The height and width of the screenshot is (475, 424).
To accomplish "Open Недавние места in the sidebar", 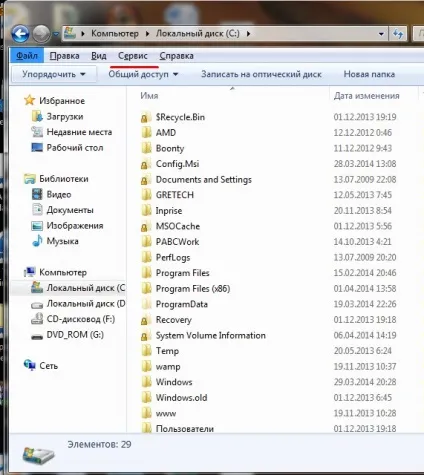I will click(79, 132).
